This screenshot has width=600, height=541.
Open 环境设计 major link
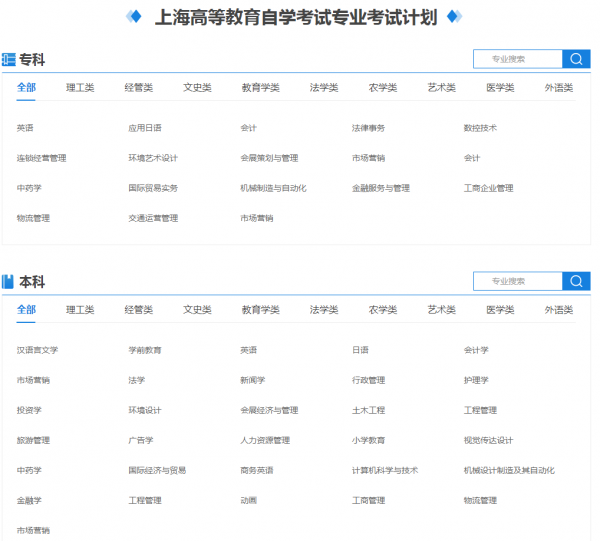click(145, 410)
